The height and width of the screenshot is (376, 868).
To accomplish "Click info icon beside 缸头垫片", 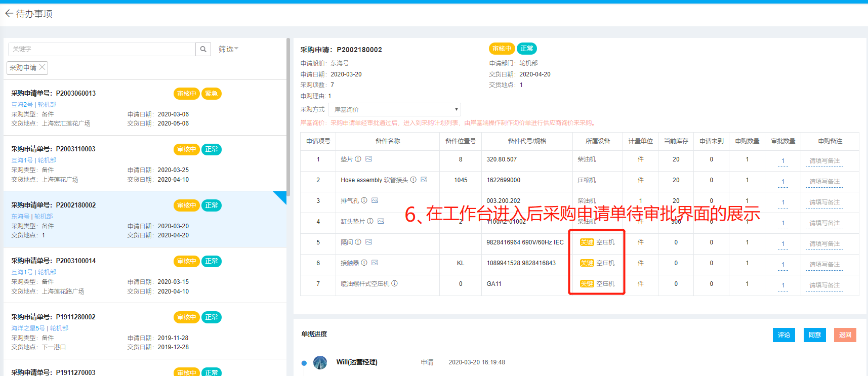I will point(370,221).
